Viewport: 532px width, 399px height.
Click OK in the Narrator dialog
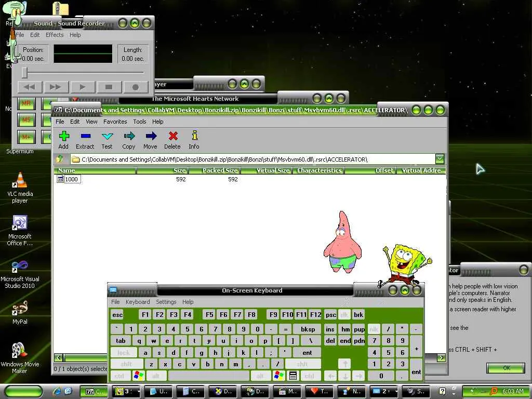(506, 368)
